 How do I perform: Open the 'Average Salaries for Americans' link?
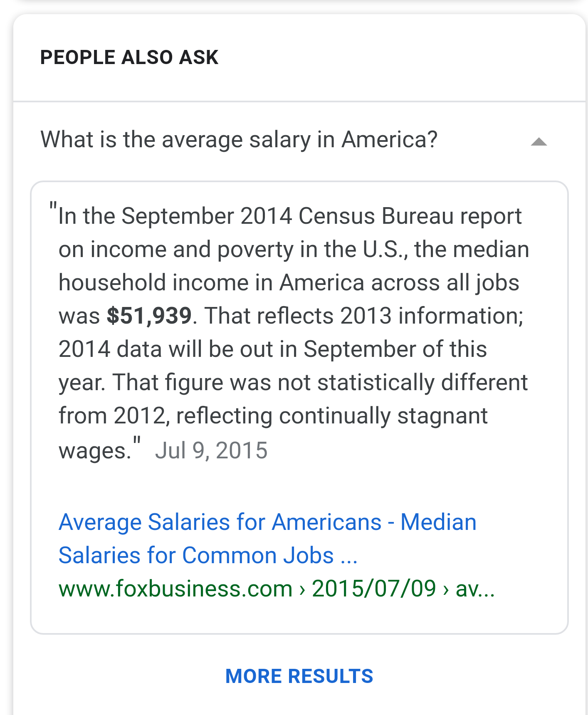267,522
